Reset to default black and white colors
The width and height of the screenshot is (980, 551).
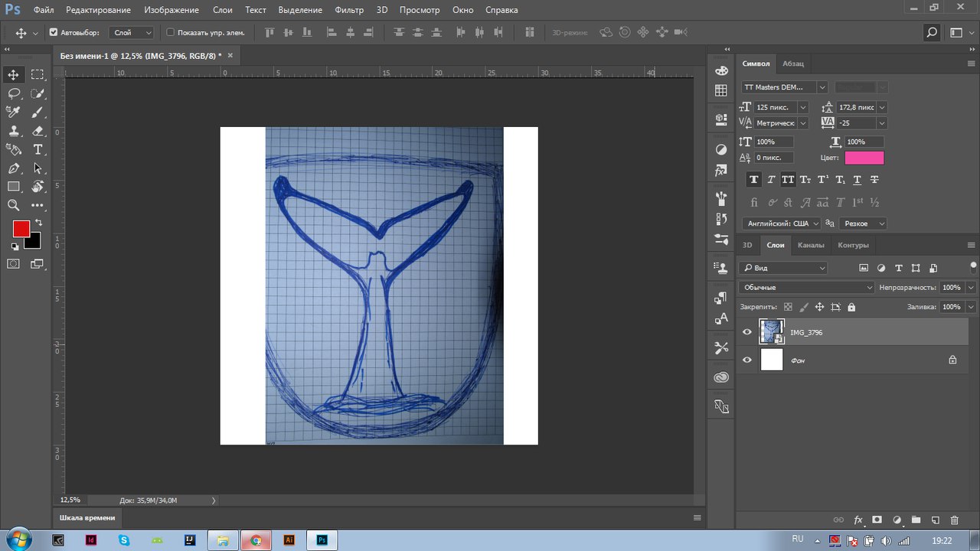pyautogui.click(x=14, y=246)
